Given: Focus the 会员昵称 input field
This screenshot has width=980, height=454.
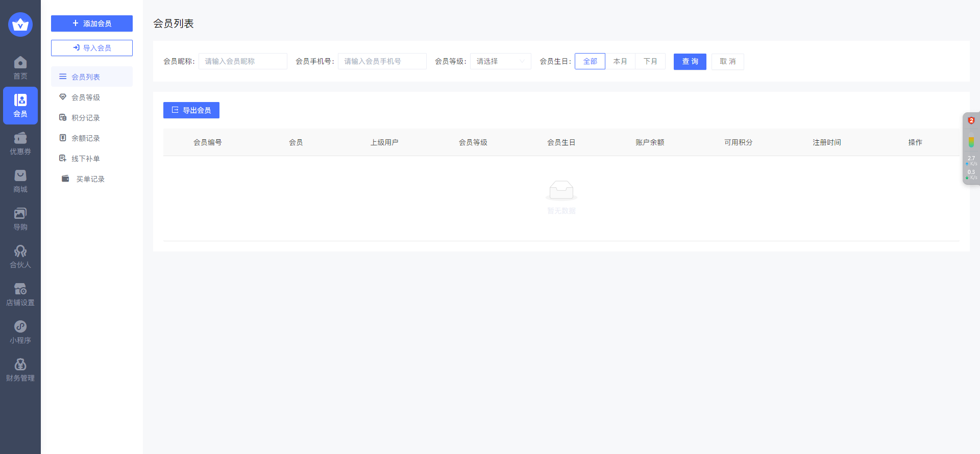Looking at the screenshot, I should click(x=242, y=61).
